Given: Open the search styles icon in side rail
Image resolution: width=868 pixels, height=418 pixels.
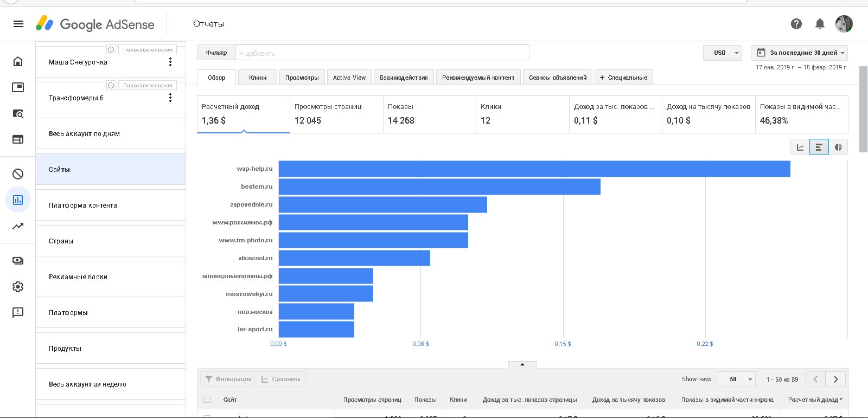Looking at the screenshot, I should 18,113.
